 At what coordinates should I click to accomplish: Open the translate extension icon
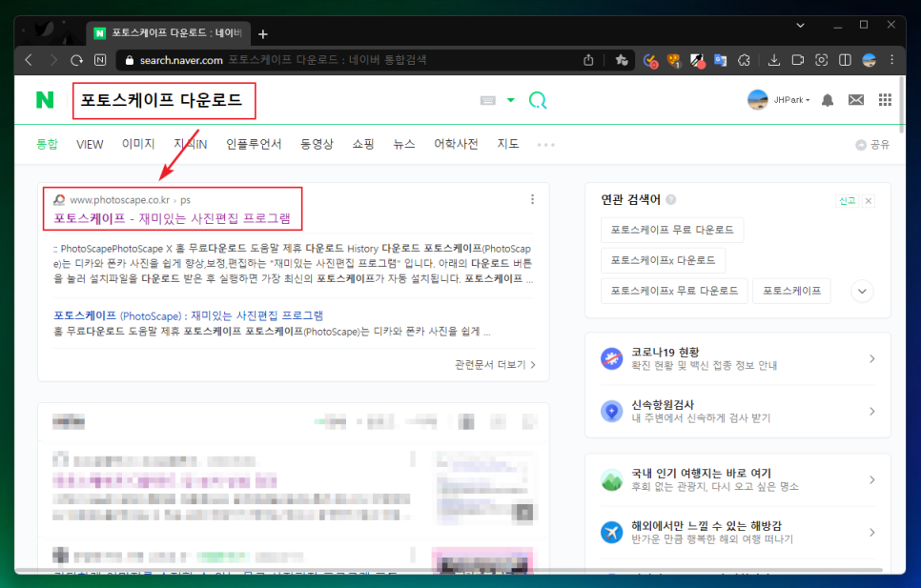pyautogui.click(x=721, y=60)
